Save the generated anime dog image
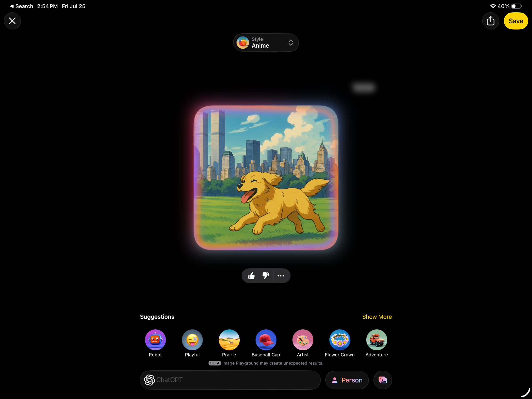The image size is (532, 399). click(x=516, y=21)
